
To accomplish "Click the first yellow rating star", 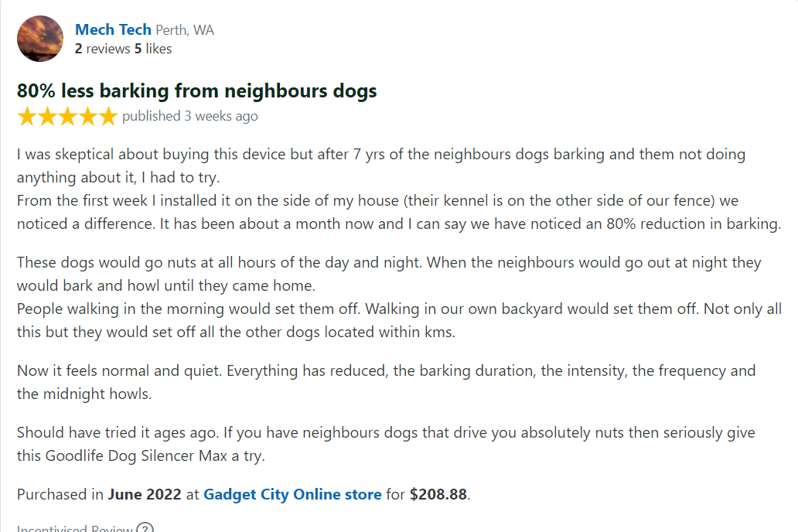I will [26, 117].
